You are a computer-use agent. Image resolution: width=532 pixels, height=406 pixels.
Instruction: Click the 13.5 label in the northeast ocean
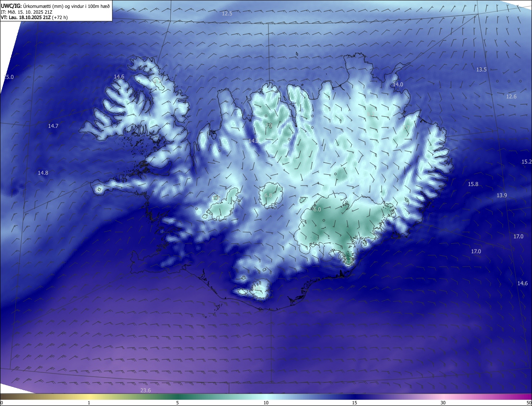481,69
